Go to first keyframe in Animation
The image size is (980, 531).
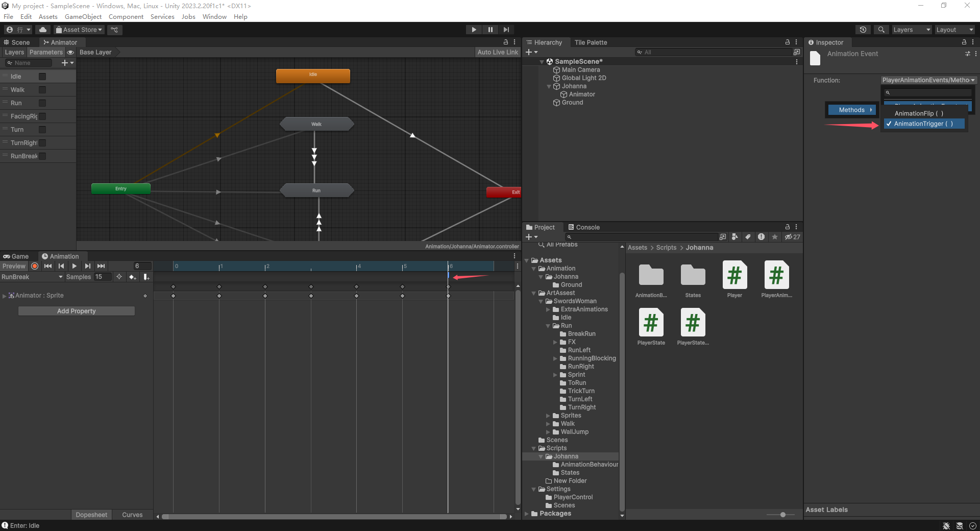click(48, 266)
